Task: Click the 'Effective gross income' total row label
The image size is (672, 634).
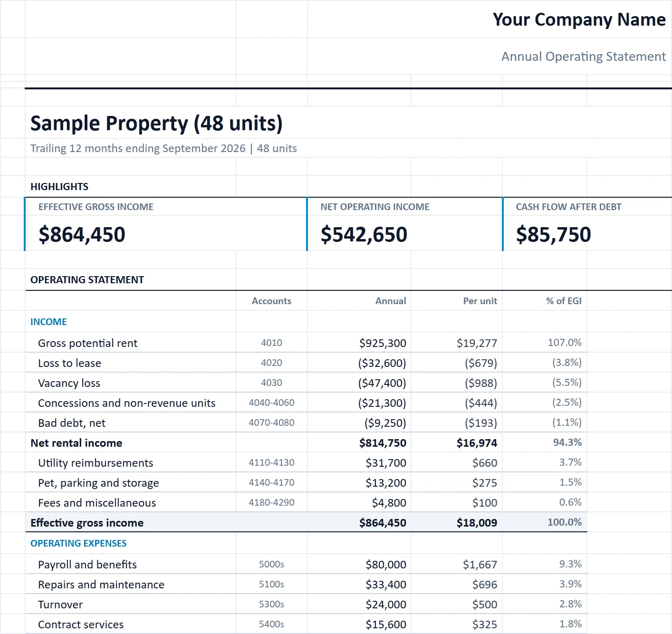Action: [86, 523]
